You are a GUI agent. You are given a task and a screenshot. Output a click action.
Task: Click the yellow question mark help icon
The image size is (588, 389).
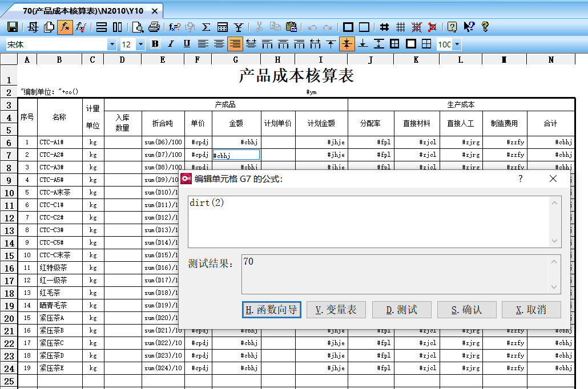click(x=485, y=27)
